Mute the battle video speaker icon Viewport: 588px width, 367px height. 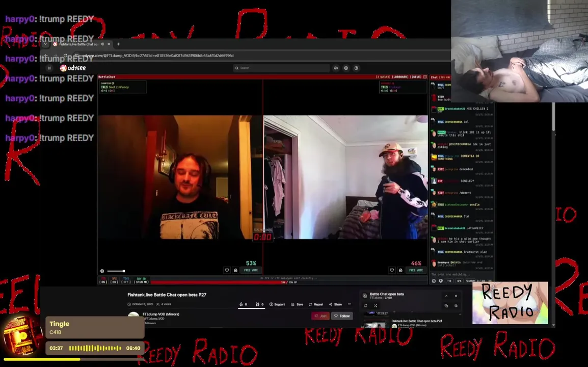101,271
